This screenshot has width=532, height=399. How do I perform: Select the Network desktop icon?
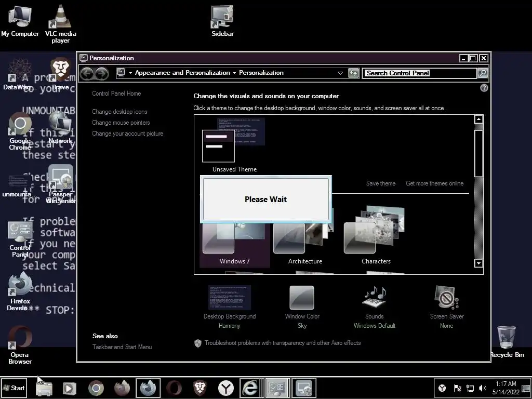pyautogui.click(x=60, y=128)
